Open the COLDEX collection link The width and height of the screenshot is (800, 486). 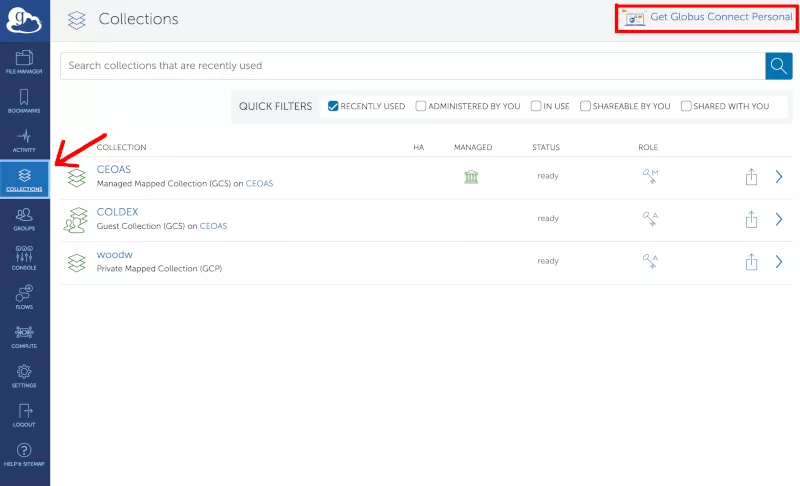click(x=117, y=212)
